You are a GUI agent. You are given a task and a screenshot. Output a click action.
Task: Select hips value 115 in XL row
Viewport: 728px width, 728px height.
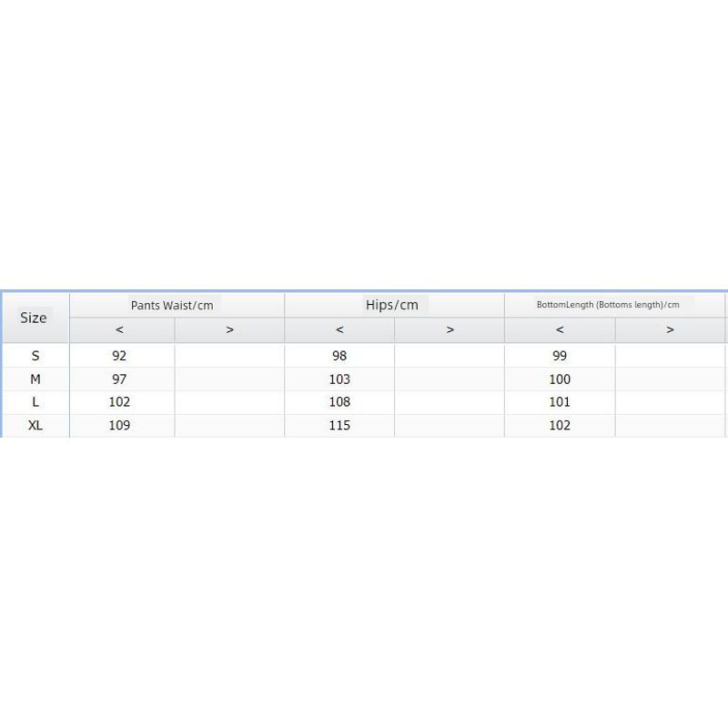pos(339,425)
